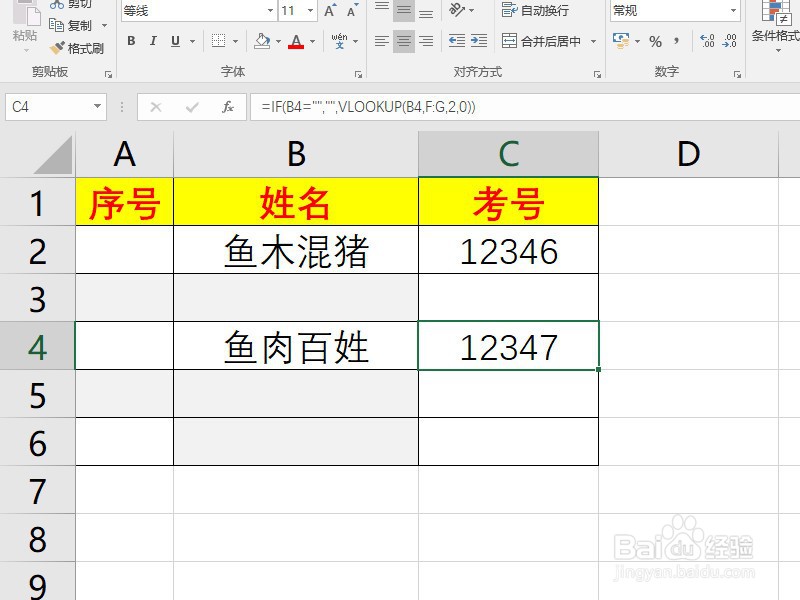
Task: Click the Comma Style icon
Action: click(x=676, y=40)
